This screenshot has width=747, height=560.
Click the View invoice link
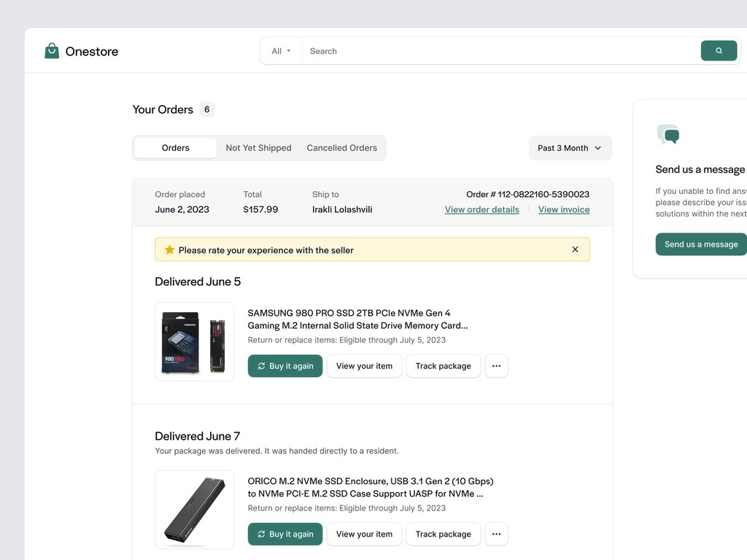(x=564, y=209)
